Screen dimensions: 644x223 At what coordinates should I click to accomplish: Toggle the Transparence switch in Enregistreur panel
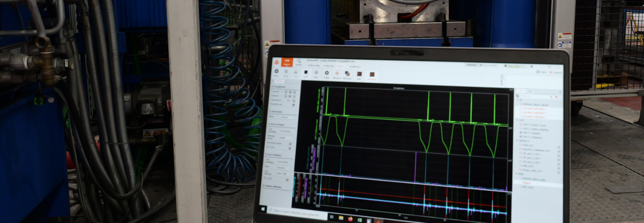[x=293, y=100]
